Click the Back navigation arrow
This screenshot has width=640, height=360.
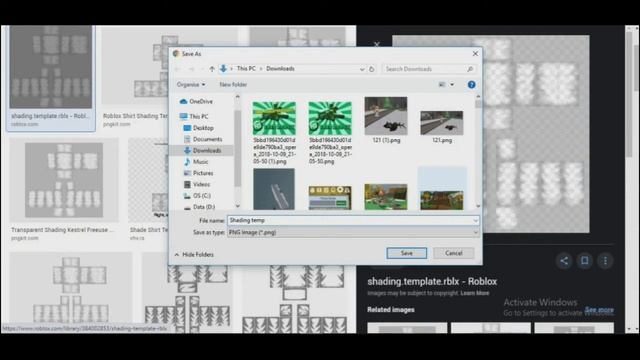click(178, 69)
